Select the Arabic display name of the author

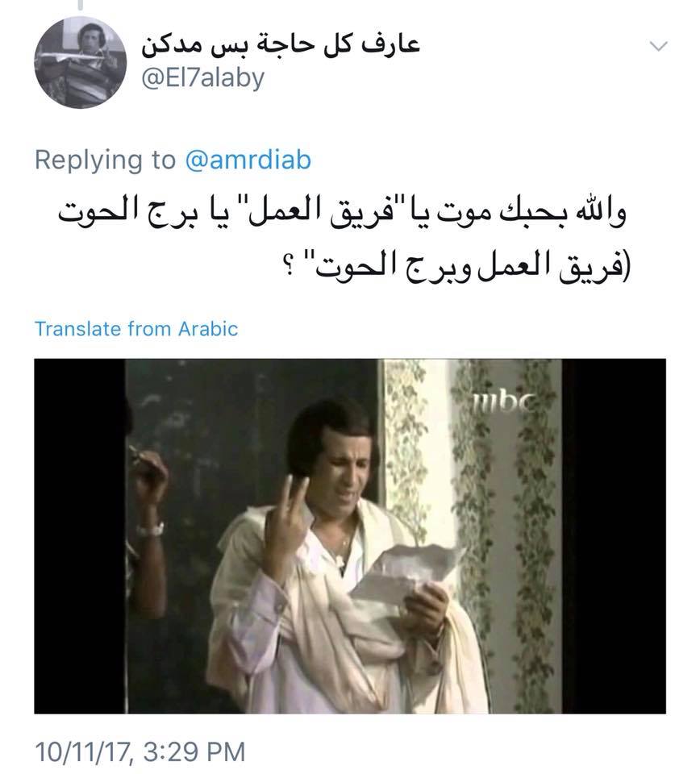pyautogui.click(x=281, y=44)
